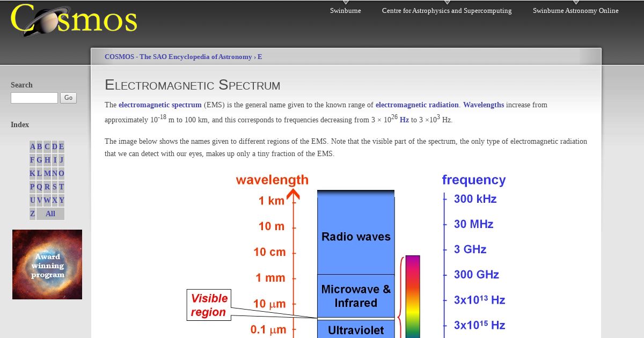
Task: Open index letter I
Action: click(55, 160)
